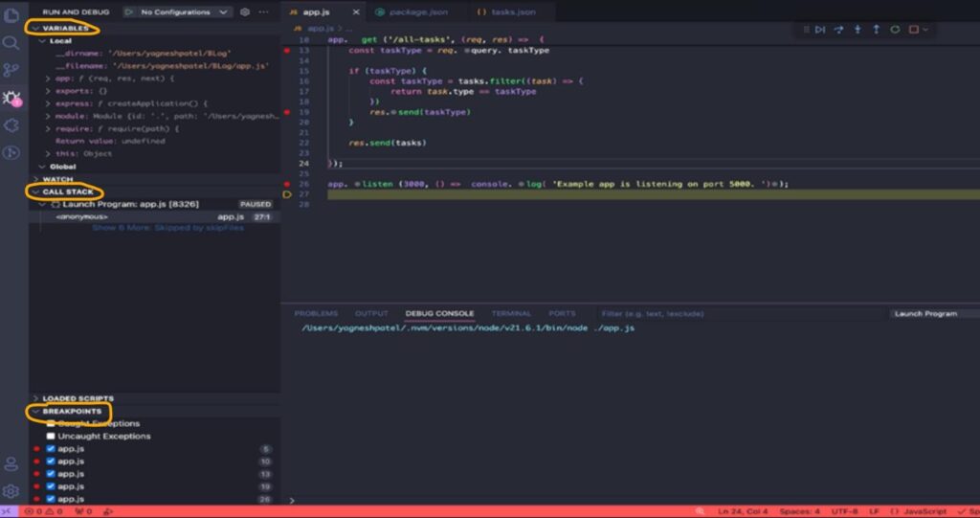
Task: Open the Search view in activity bar
Action: (x=11, y=43)
